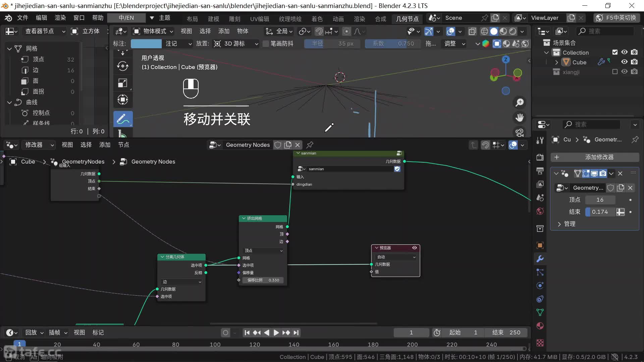Click the blue annotation color swatch

(146, 44)
